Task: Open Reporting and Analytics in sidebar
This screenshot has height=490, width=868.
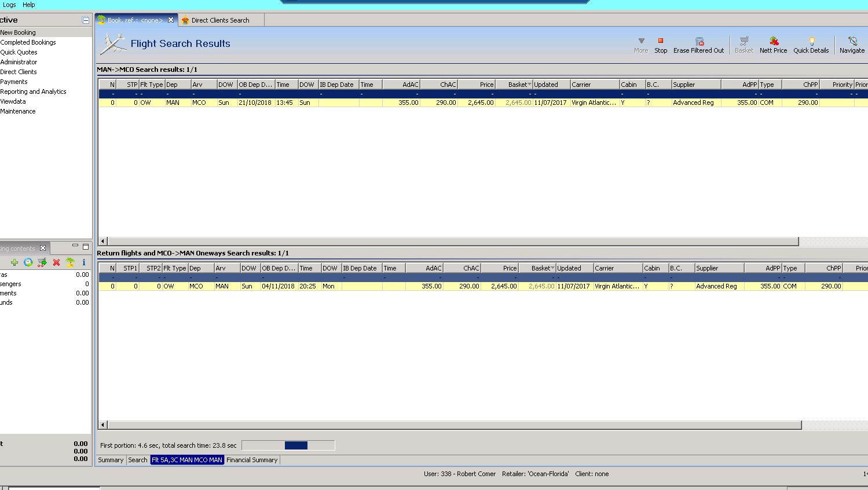Action: pyautogui.click(x=33, y=92)
